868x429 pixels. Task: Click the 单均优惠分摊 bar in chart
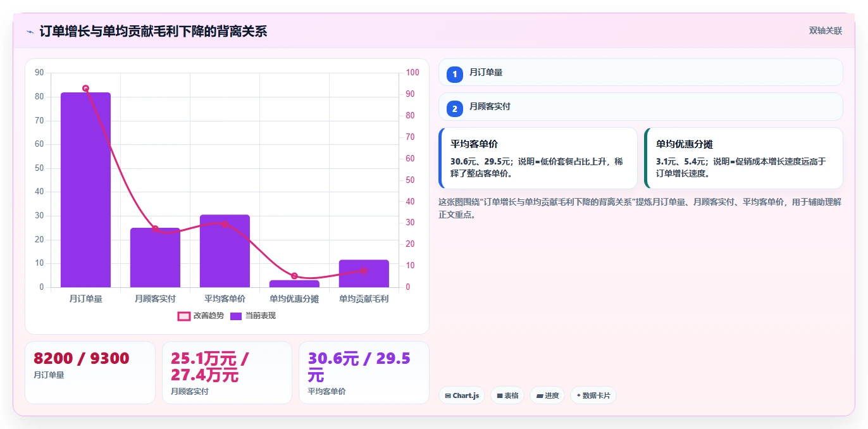(x=294, y=283)
